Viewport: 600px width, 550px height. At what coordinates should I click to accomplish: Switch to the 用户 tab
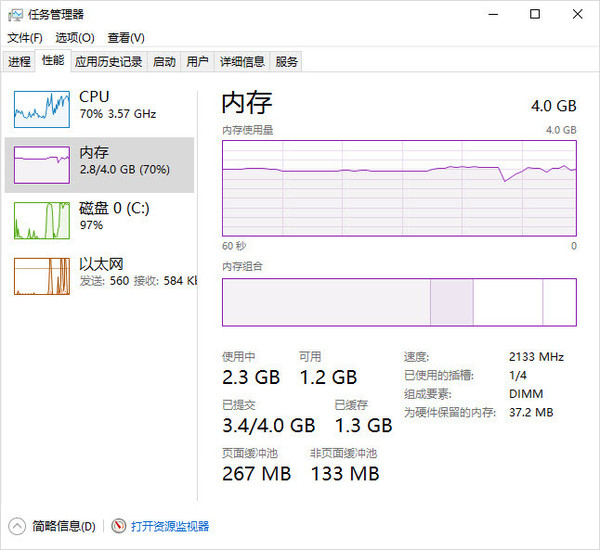click(198, 62)
